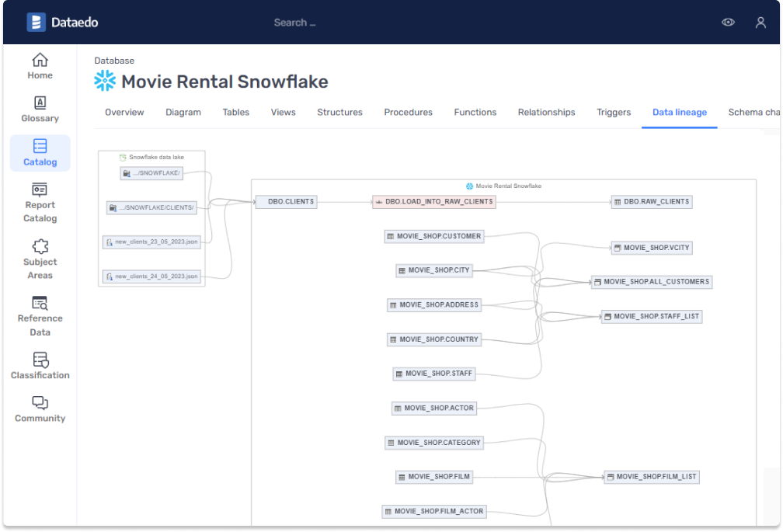Open Reference Data sidebar icon

pos(40,304)
